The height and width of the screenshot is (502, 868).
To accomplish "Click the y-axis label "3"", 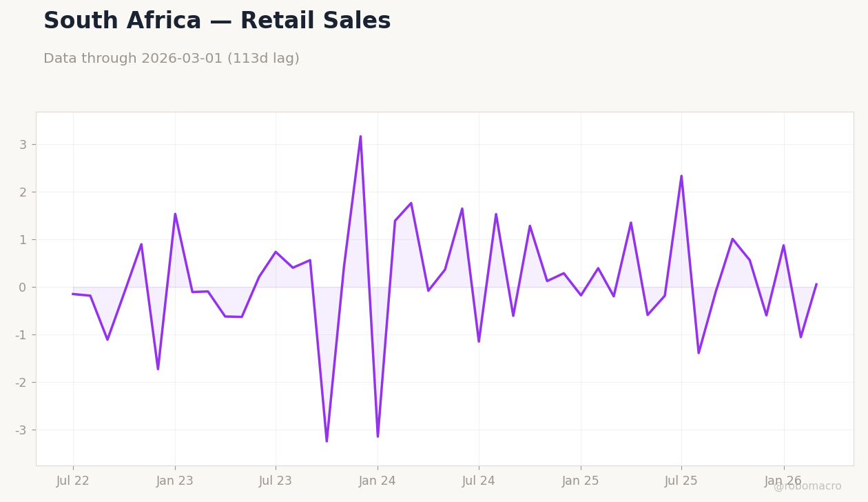I will tap(23, 145).
